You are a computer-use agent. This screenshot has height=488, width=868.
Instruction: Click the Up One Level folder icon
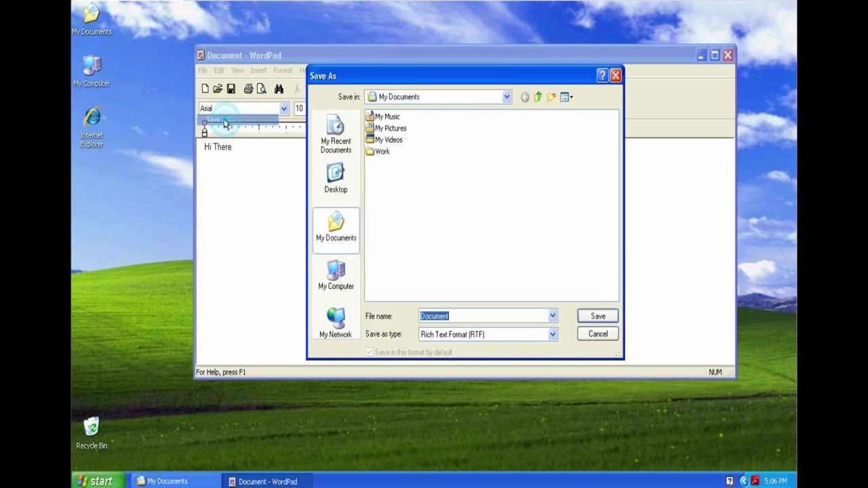click(538, 97)
